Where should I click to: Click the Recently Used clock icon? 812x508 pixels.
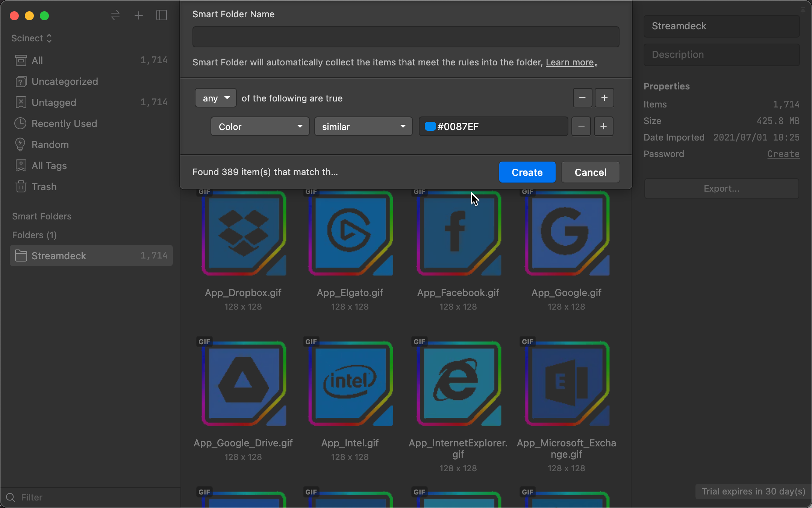coord(20,123)
